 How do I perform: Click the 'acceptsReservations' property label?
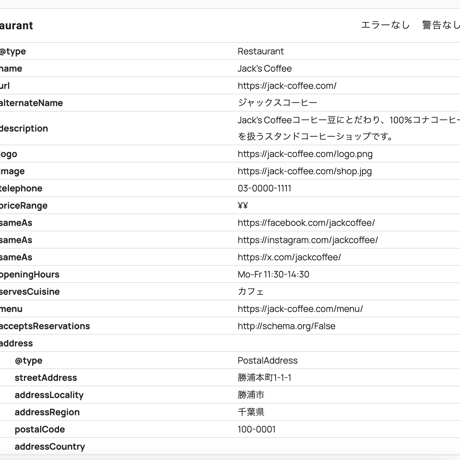(45, 326)
